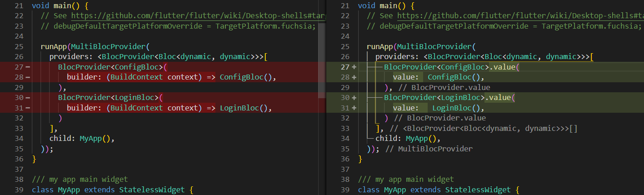This screenshot has height=195, width=644.
Task: Click the plus diff marker on right line 28
Action: (x=354, y=77)
